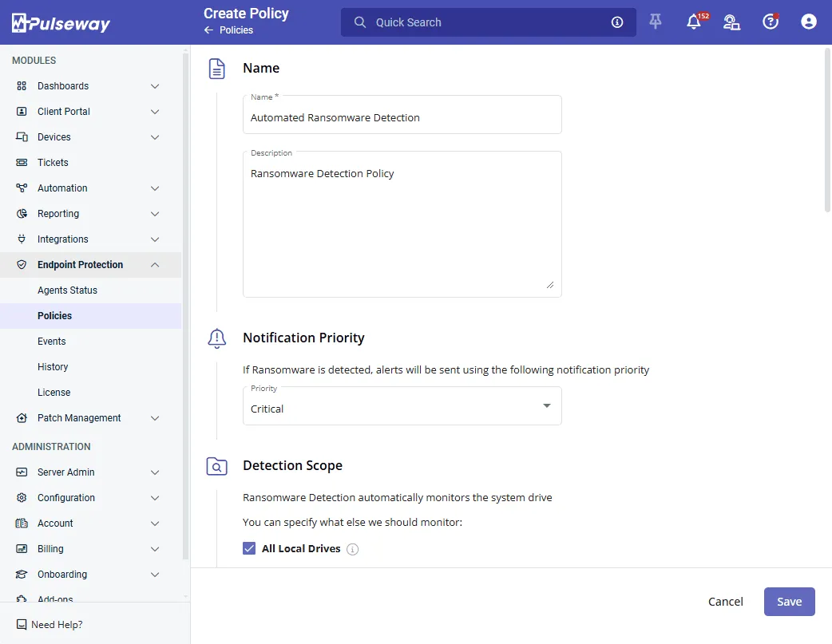Viewport: 832px width, 644px height.
Task: Open the Tickets module
Action: coord(53,163)
